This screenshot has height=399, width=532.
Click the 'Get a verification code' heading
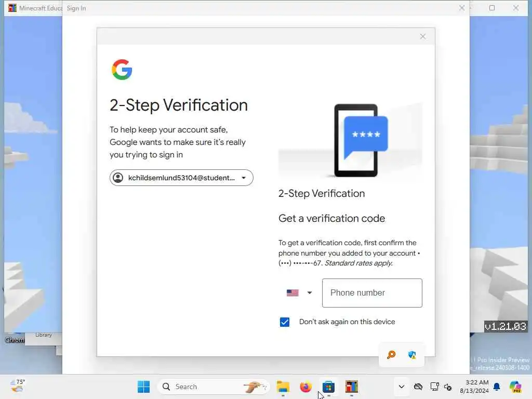coord(331,218)
